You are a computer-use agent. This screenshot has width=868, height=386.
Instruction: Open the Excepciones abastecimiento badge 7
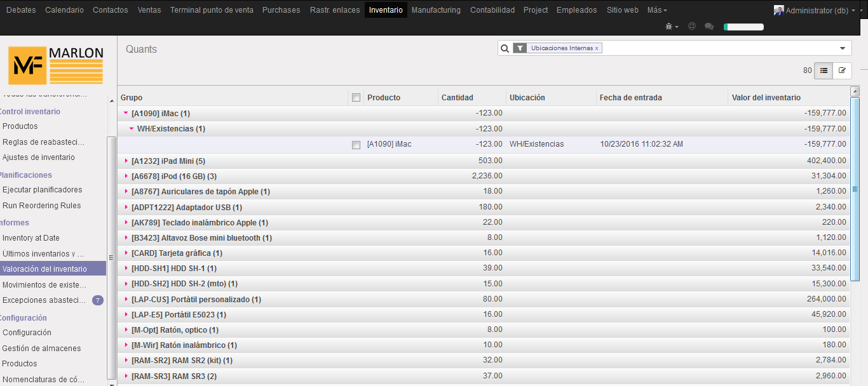pyautogui.click(x=97, y=300)
